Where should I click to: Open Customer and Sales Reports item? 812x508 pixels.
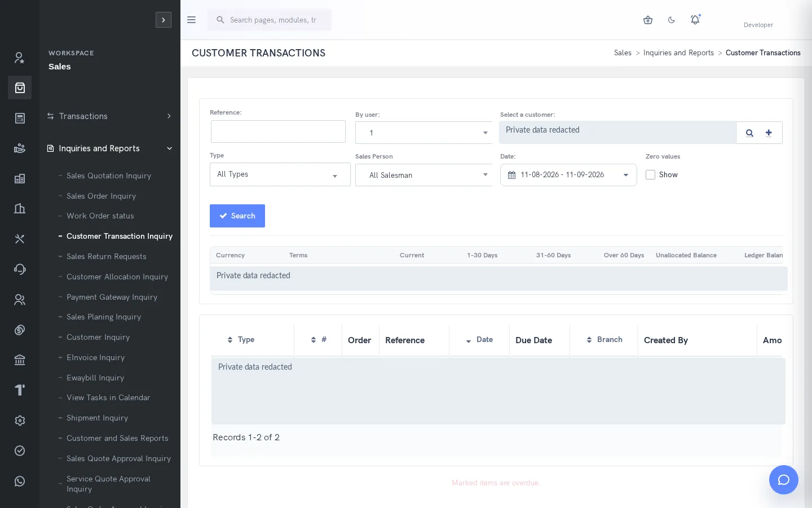click(117, 438)
